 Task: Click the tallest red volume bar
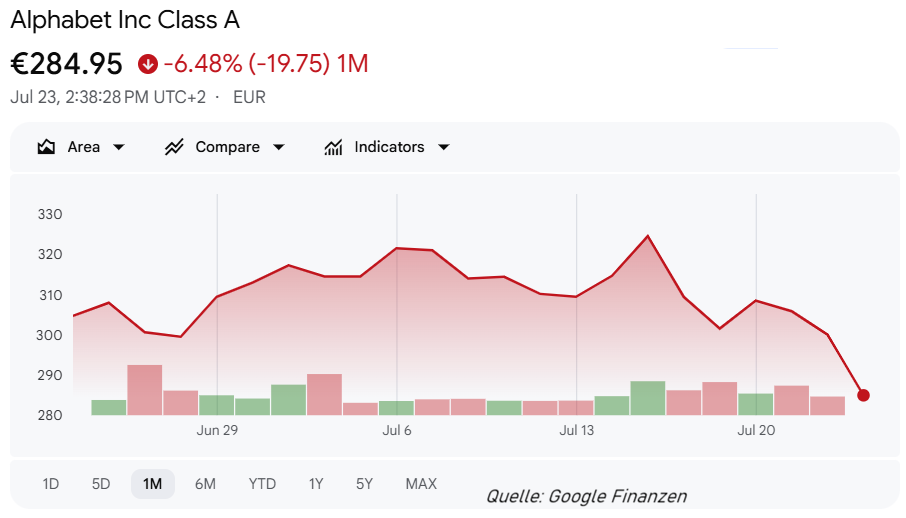click(144, 390)
